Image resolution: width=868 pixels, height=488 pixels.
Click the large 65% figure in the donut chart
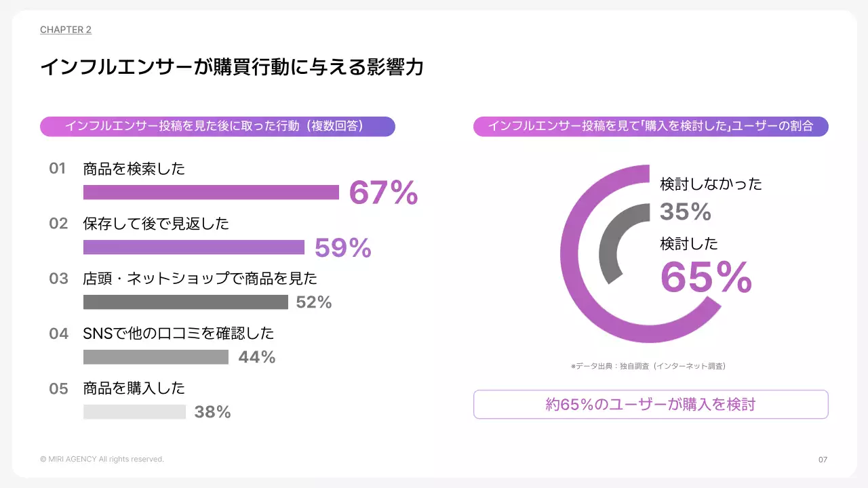point(706,278)
